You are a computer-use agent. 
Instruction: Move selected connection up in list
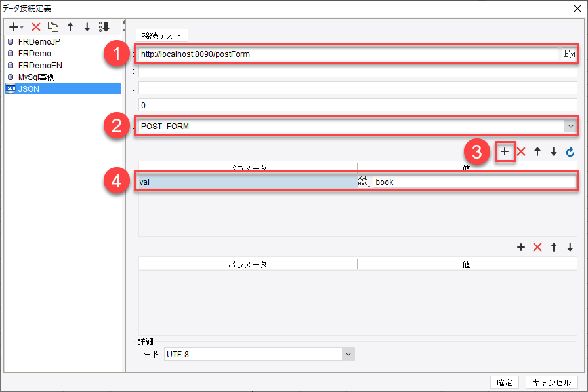click(x=70, y=27)
